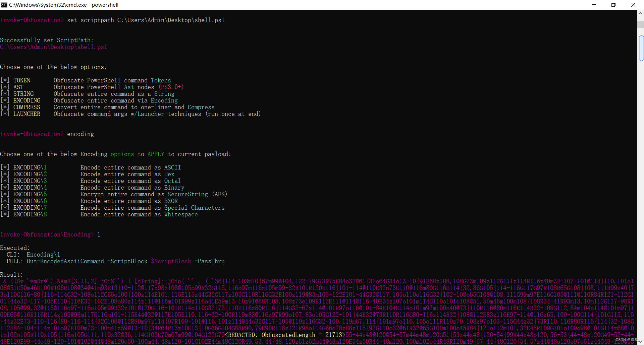The width and height of the screenshot is (644, 345).
Task: Click 'Out-EncodedAsciiCommand' in FULL line
Action: click(65, 261)
